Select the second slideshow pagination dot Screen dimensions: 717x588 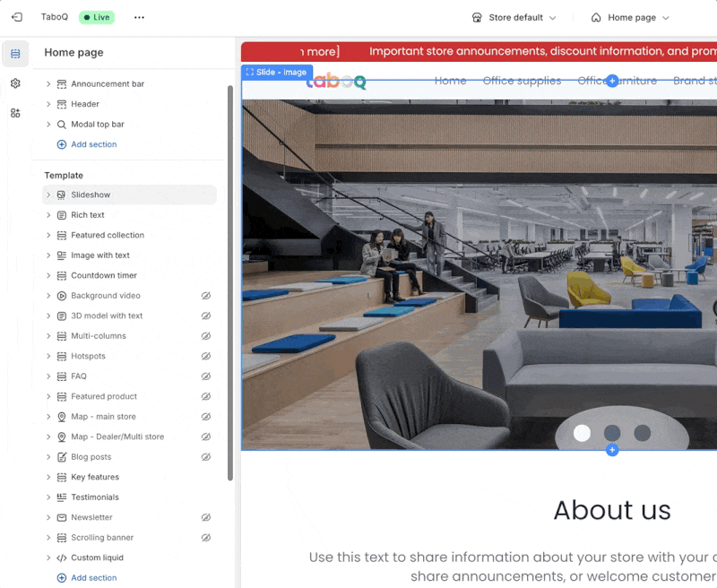pos(612,434)
